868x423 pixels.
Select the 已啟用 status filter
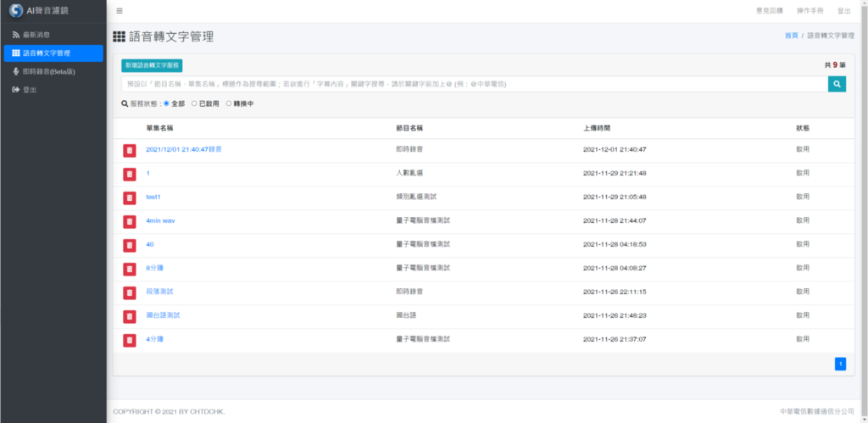[x=194, y=103]
